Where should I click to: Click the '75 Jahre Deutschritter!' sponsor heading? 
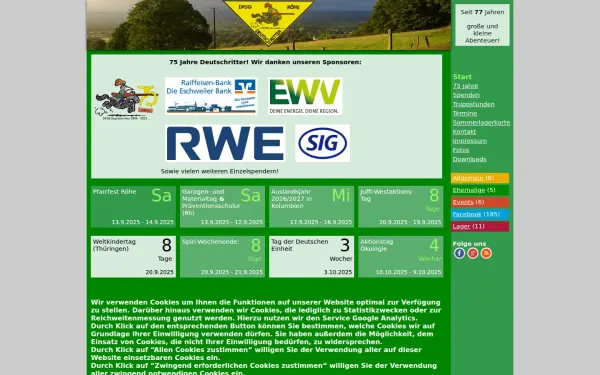(x=265, y=62)
